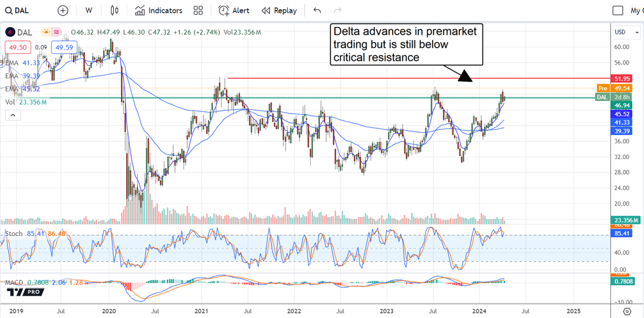Viewport: 644px width, 318px height.
Task: Open the indicator templates grid icon
Action: tap(198, 11)
